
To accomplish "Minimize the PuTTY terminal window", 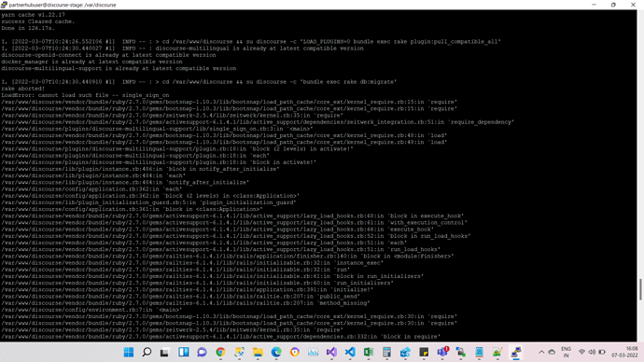I will [594, 5].
